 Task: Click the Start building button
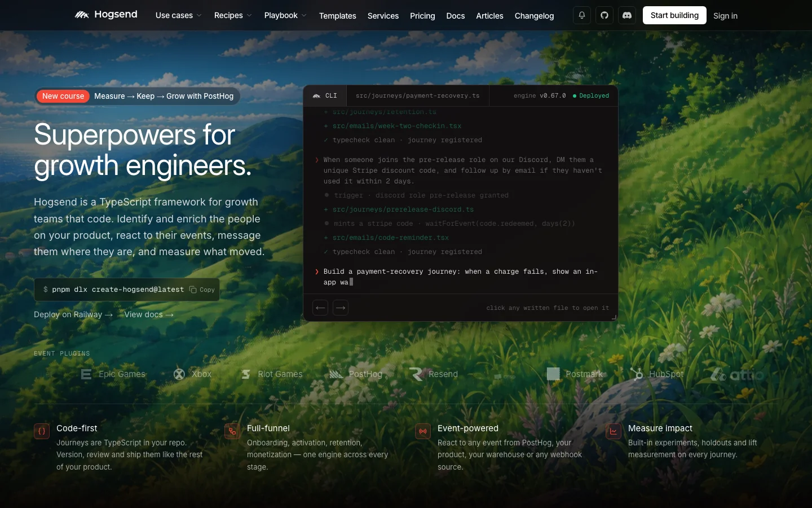coord(674,15)
